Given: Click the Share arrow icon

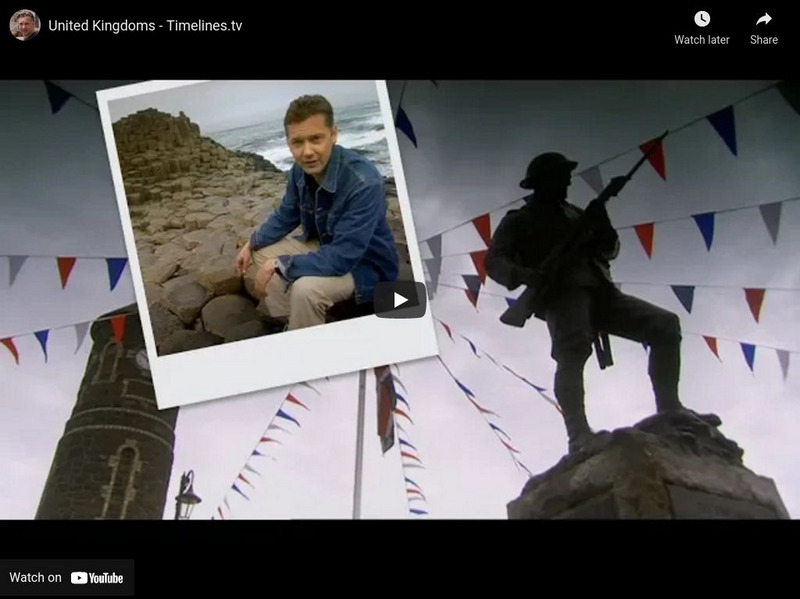Looking at the screenshot, I should [765, 17].
